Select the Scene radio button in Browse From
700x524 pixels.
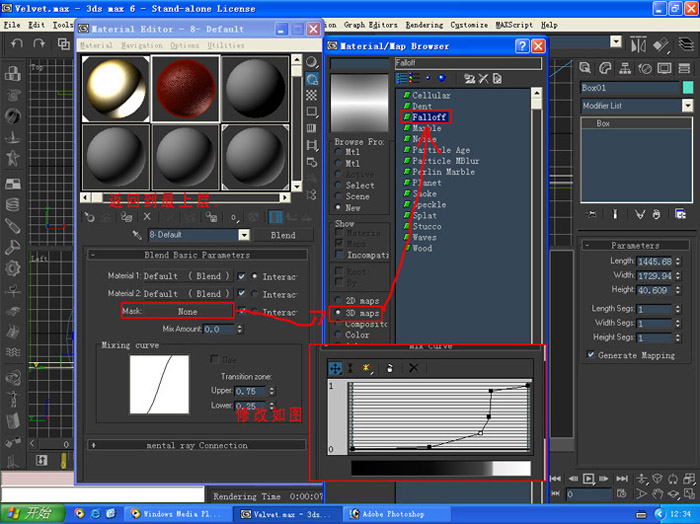click(338, 196)
